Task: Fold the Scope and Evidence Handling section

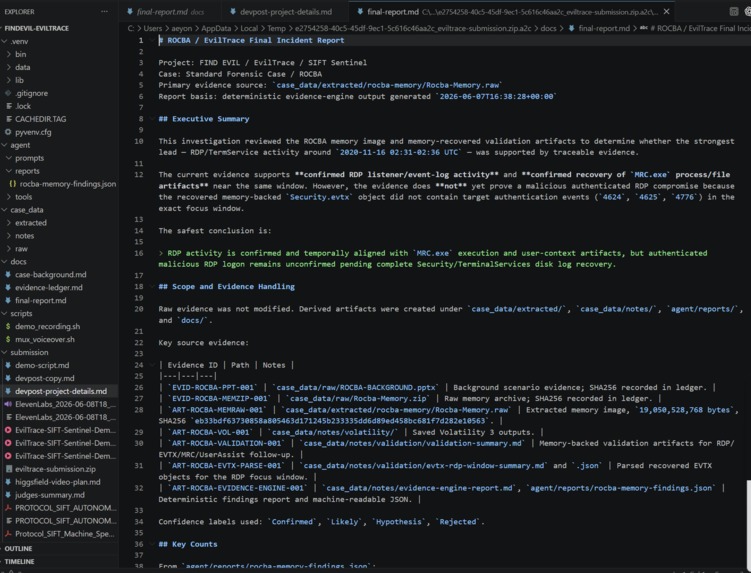Action: click(x=152, y=286)
